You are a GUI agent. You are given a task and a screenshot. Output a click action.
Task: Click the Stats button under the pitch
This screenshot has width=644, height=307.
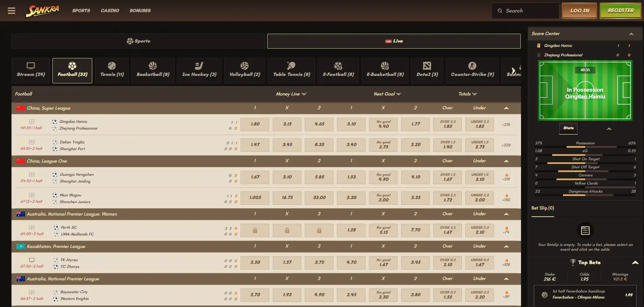click(568, 128)
